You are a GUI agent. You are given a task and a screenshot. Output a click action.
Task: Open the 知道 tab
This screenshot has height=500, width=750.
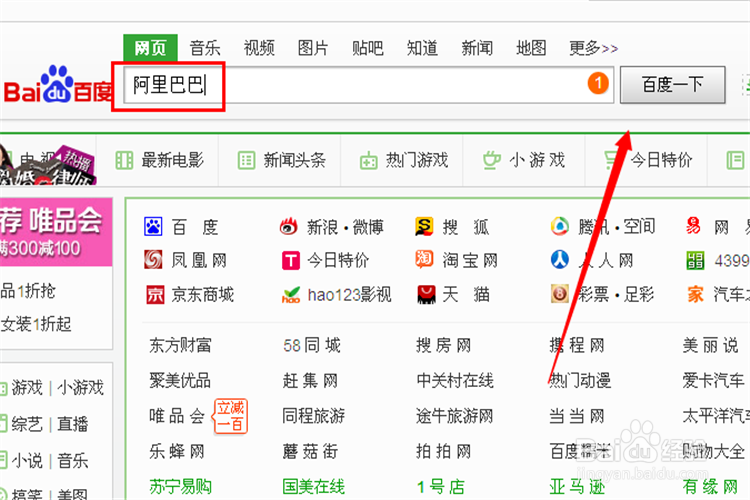pos(422,48)
